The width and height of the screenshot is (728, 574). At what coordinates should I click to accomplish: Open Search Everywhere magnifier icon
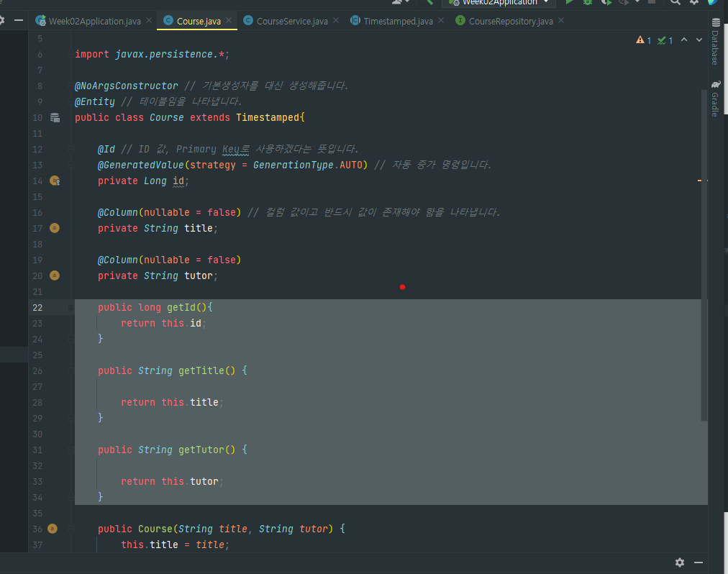coord(675,2)
